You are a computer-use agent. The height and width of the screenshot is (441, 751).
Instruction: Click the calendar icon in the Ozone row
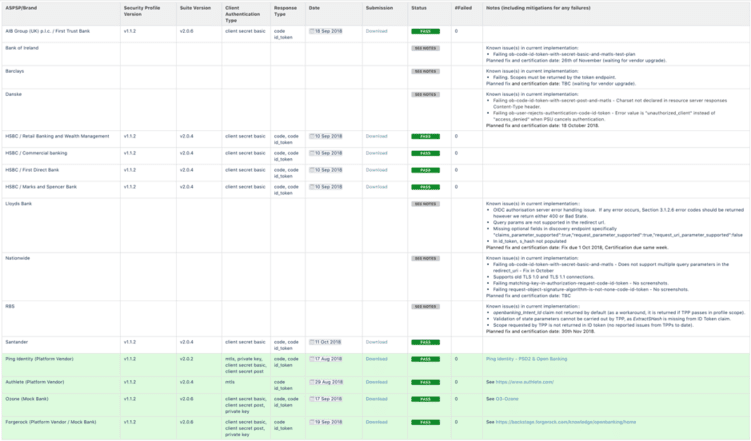click(312, 399)
